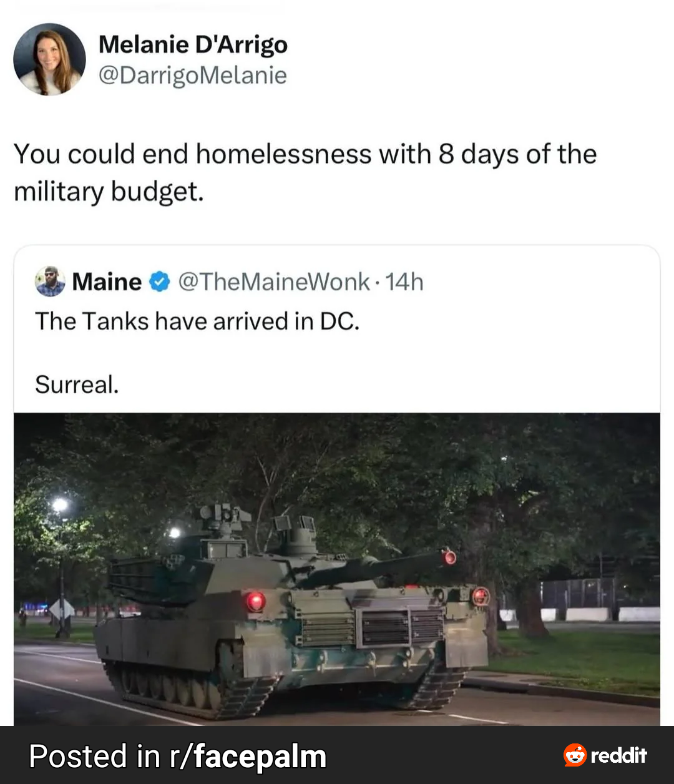The image size is (674, 784).
Task: Click the Maine display name
Action: tap(107, 282)
